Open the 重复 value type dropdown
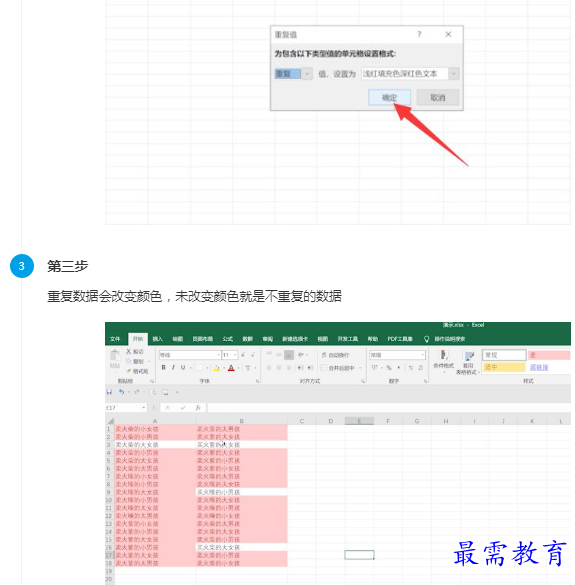575x585 pixels. pyautogui.click(x=307, y=73)
